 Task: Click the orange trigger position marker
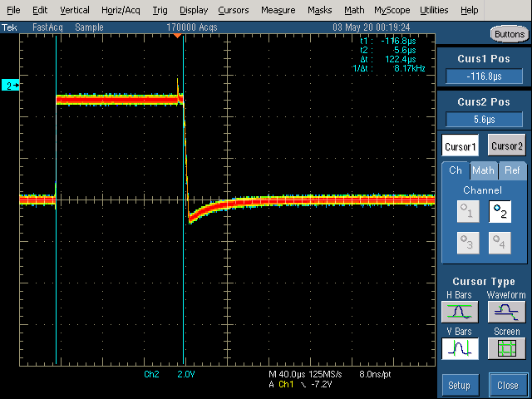pos(177,37)
